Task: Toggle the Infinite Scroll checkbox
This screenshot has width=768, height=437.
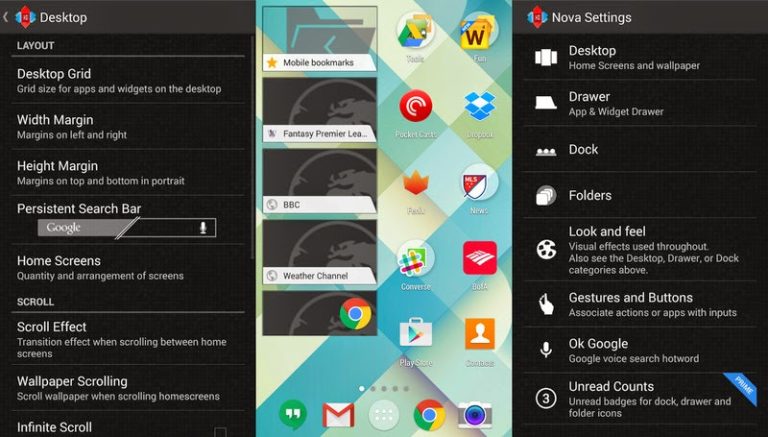Action: (x=220, y=431)
